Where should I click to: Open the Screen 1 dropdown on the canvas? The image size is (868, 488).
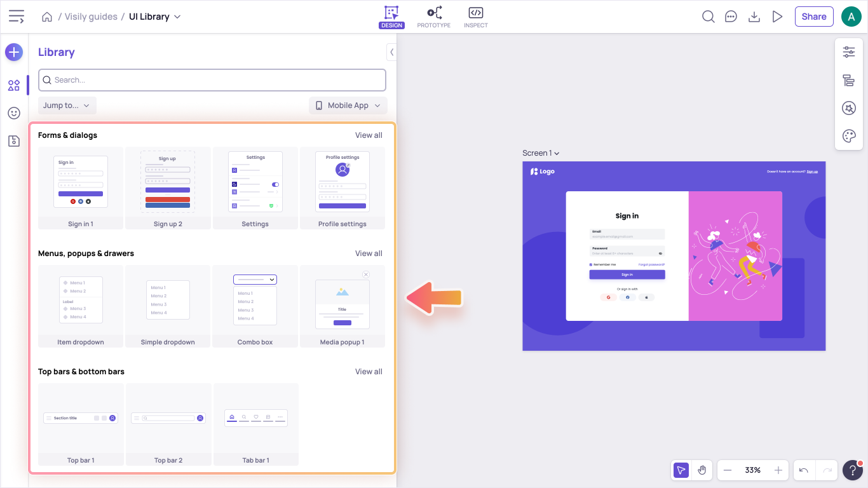click(541, 152)
